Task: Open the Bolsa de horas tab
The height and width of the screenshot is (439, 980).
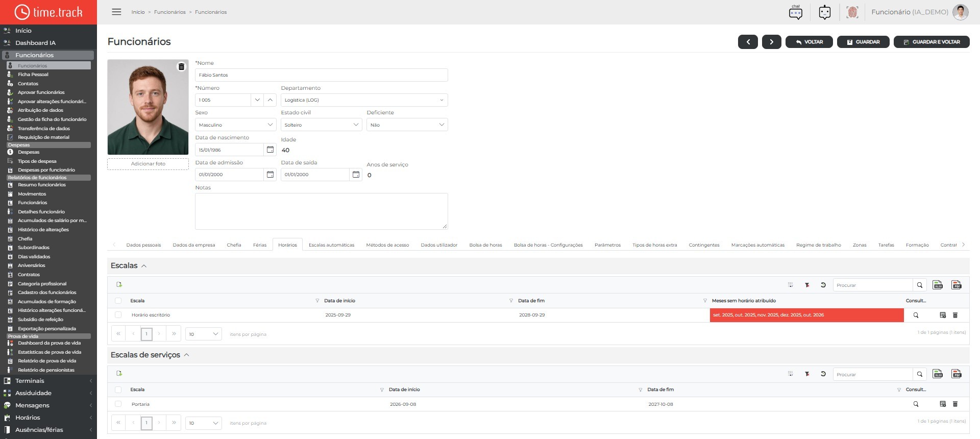Action: click(x=485, y=245)
